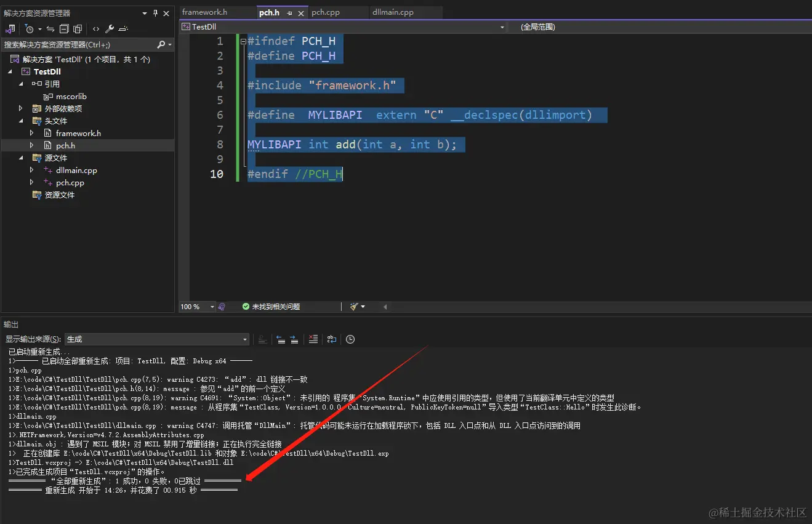Viewport: 812px width, 524px height.
Task: Click the Find Message in Code icon
Action: (x=263, y=339)
